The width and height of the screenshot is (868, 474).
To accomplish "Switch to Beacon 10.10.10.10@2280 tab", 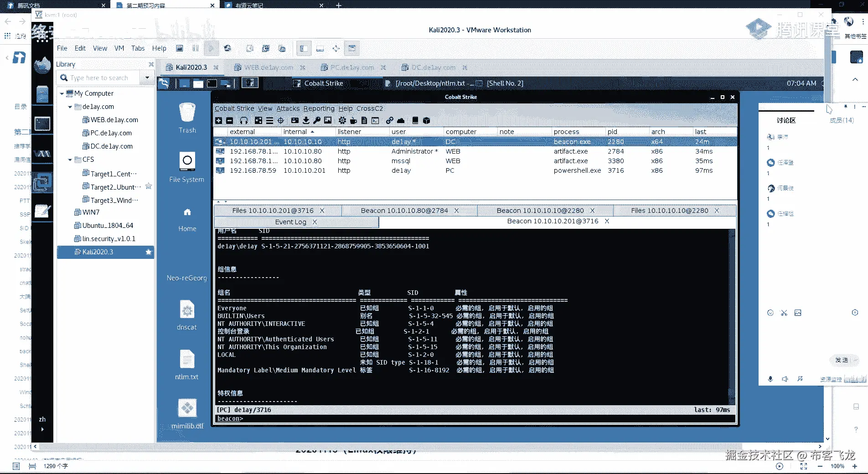I will (x=545, y=211).
